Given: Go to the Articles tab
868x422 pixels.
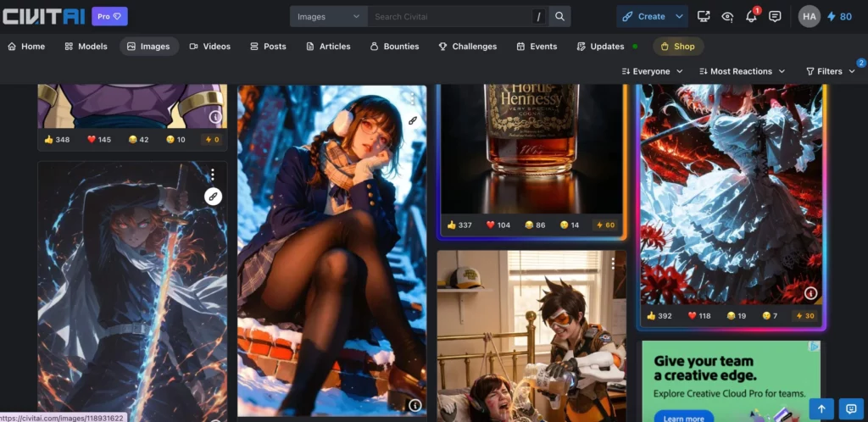Looking at the screenshot, I should point(328,47).
